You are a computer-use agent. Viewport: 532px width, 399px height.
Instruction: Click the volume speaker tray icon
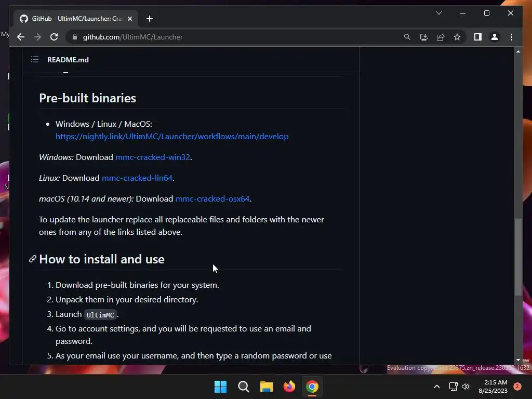(465, 387)
